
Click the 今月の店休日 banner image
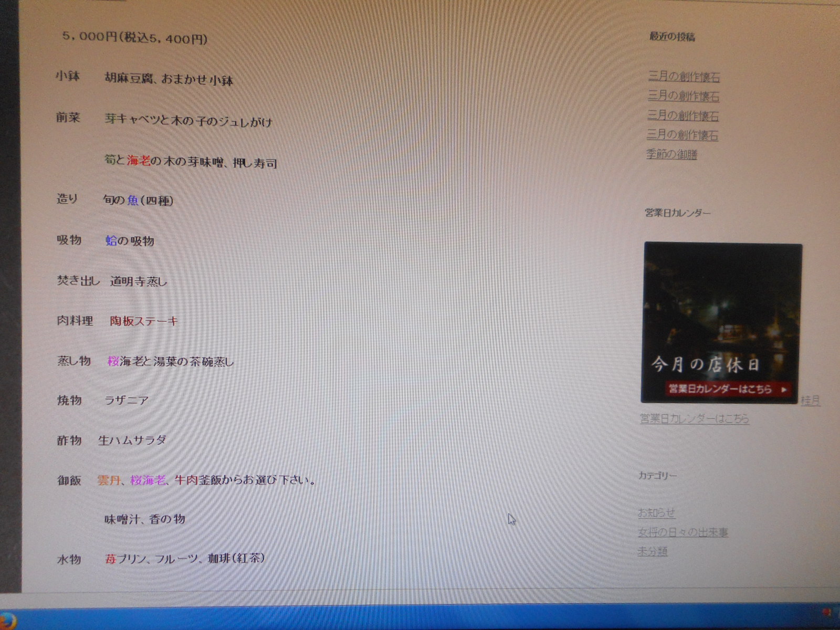tap(721, 315)
